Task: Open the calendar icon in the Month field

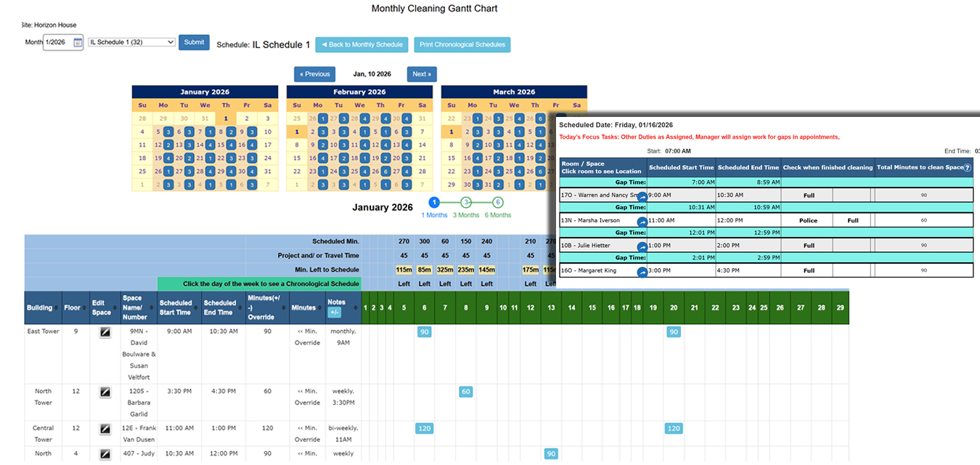Action: pos(78,44)
